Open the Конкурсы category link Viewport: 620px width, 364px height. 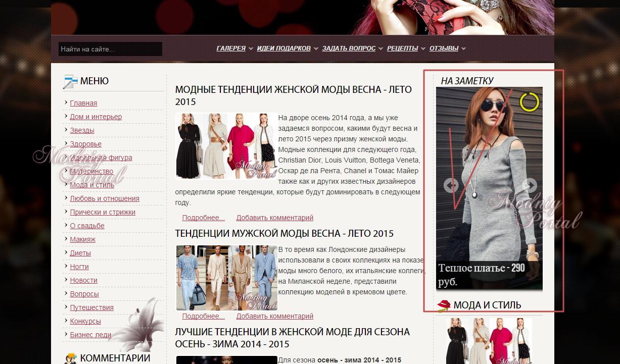(85, 321)
